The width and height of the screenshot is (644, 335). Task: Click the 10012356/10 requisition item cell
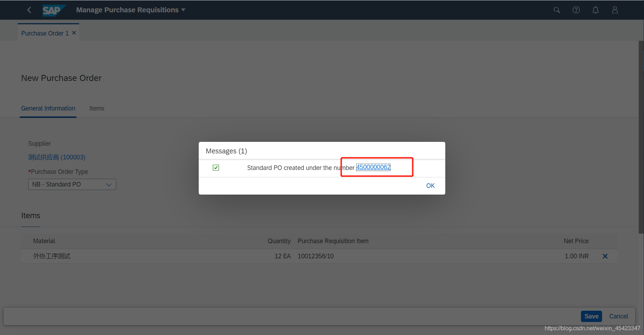coord(316,256)
